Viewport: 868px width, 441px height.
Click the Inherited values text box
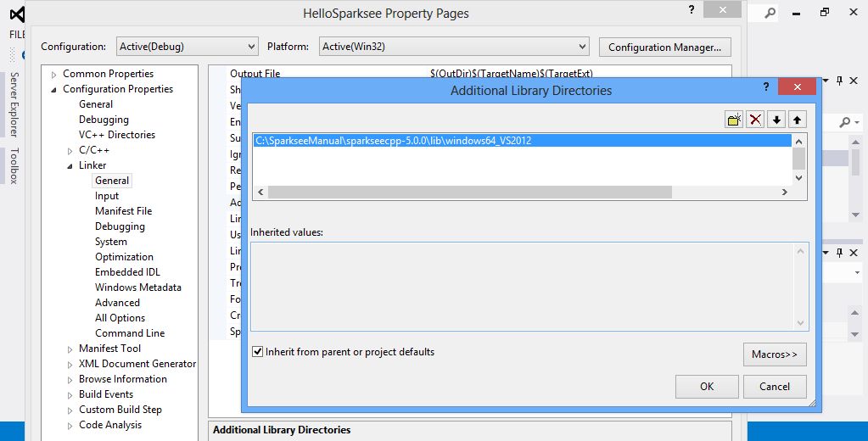tap(529, 287)
